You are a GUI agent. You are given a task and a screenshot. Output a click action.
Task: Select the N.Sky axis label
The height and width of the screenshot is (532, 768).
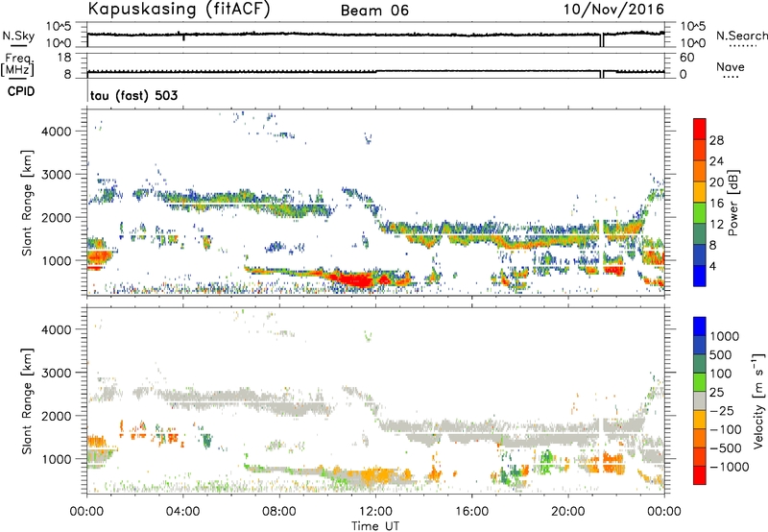pos(18,36)
